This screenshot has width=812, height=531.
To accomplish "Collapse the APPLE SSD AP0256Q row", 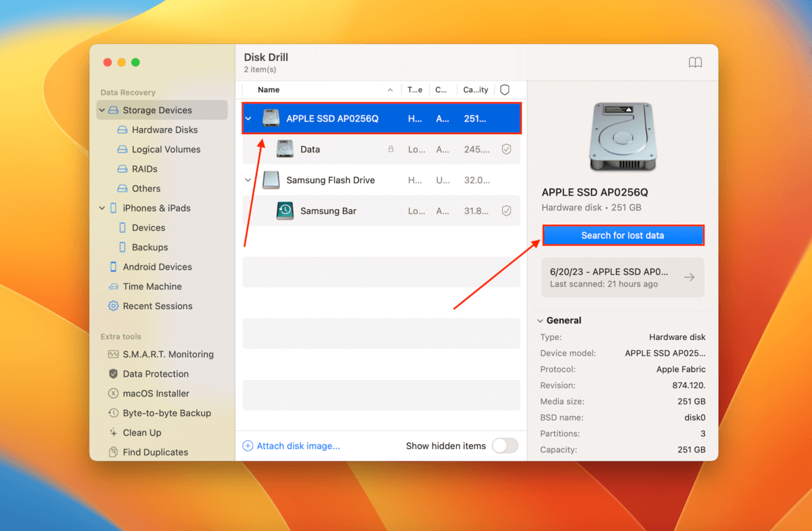I will coord(248,119).
